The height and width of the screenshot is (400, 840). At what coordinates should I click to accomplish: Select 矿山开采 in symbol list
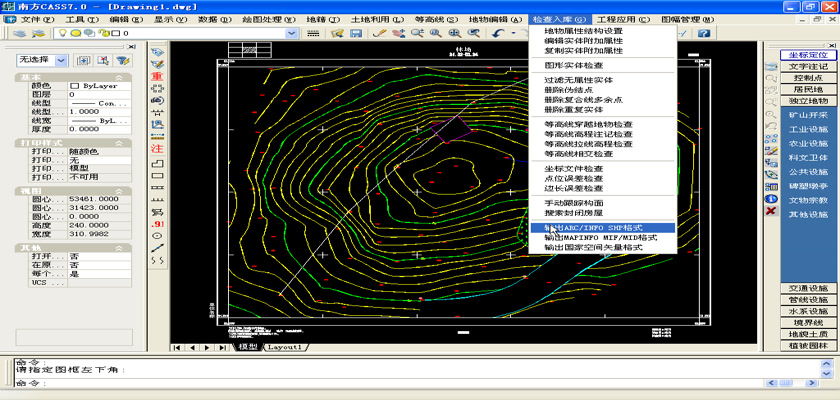[808, 115]
